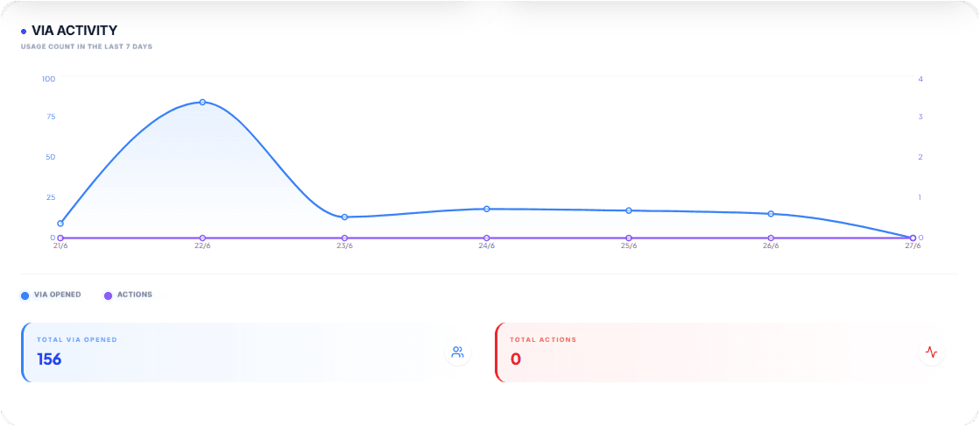Click the purple Actions point at 22/6

click(202, 238)
